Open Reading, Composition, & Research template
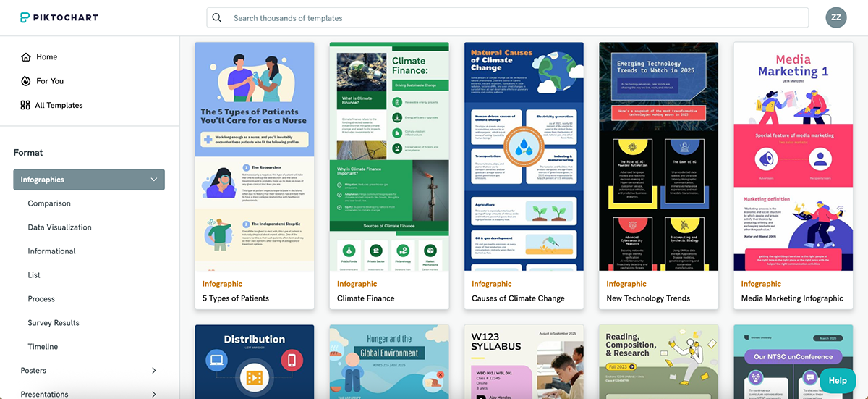 point(658,362)
